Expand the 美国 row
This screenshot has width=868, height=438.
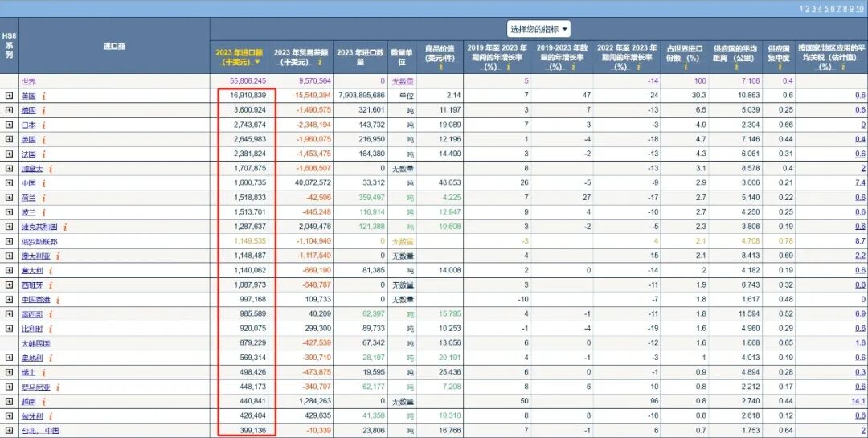point(9,96)
